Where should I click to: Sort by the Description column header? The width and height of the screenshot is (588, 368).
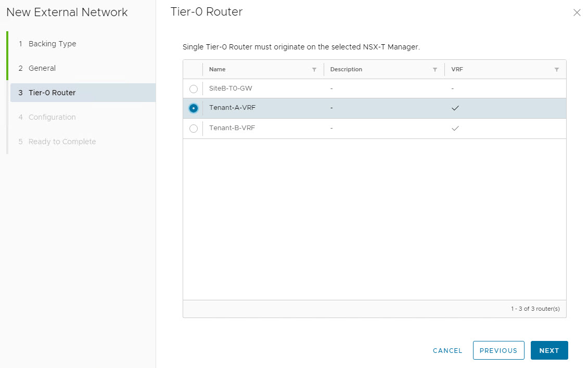tap(346, 70)
